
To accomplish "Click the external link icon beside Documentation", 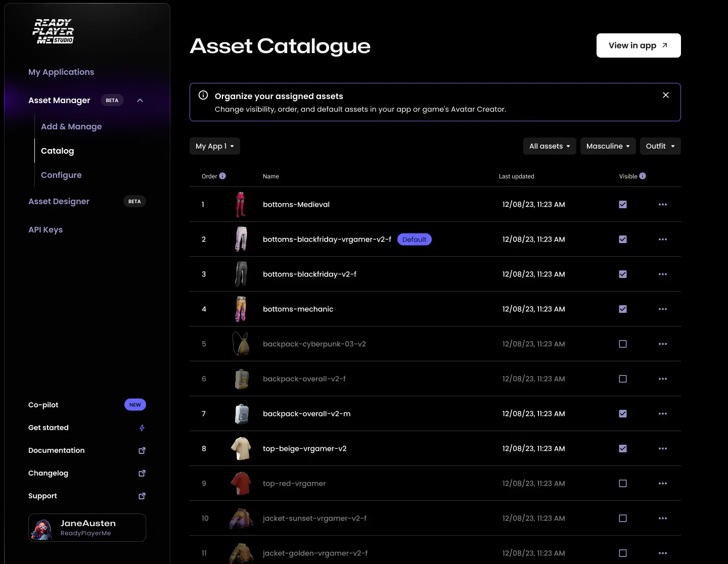I will pyautogui.click(x=142, y=450).
